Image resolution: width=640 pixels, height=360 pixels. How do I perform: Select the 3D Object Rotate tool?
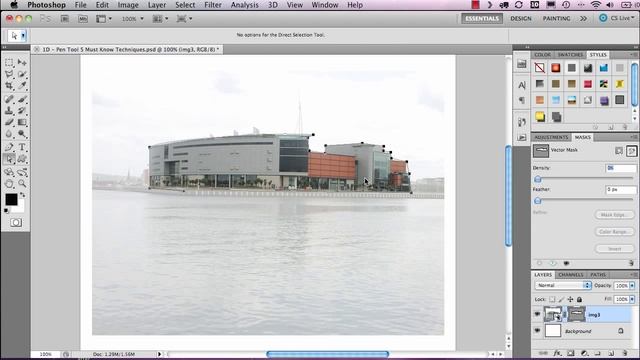[9, 172]
